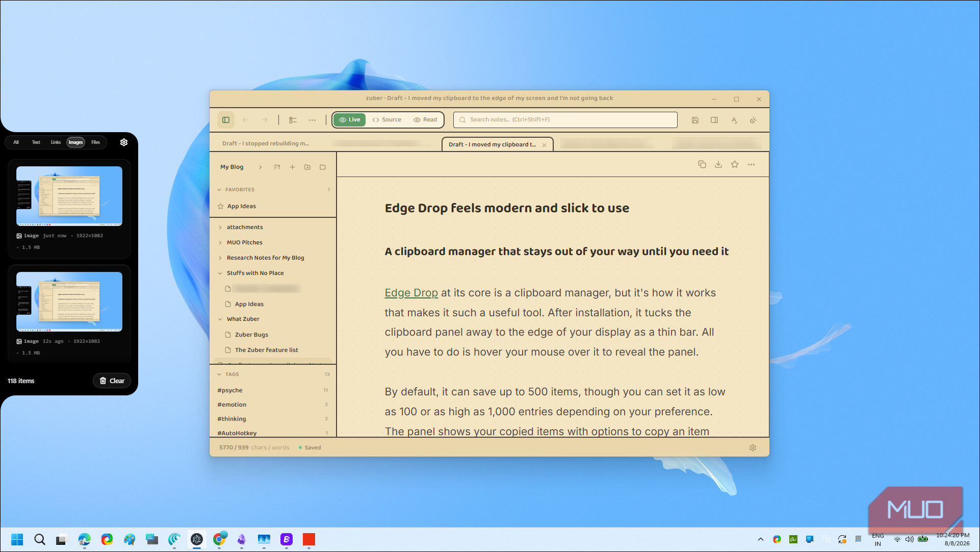Click the '5770 / 939 chars / words' counter

coord(254,448)
